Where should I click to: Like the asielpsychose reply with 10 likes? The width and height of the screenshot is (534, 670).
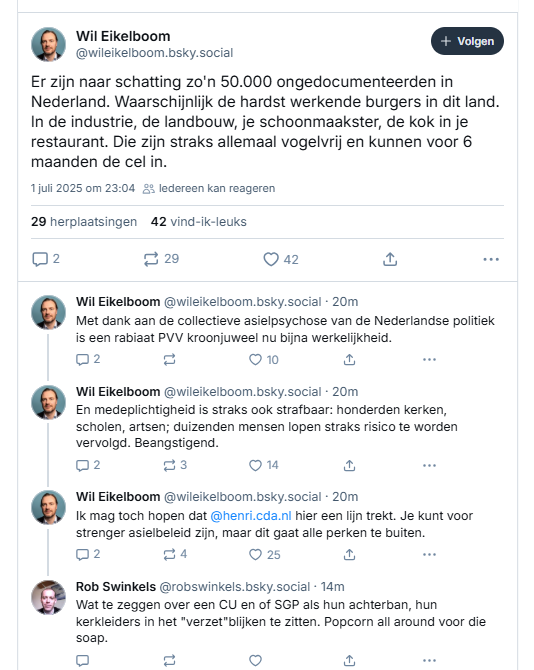(x=264, y=360)
